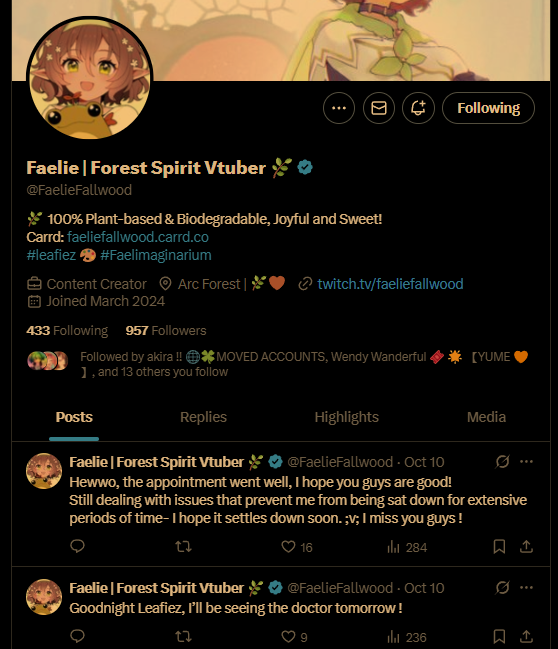This screenshot has width=558, height=649.
Task: Reply to the appointment post with the comment icon
Action: point(77,546)
